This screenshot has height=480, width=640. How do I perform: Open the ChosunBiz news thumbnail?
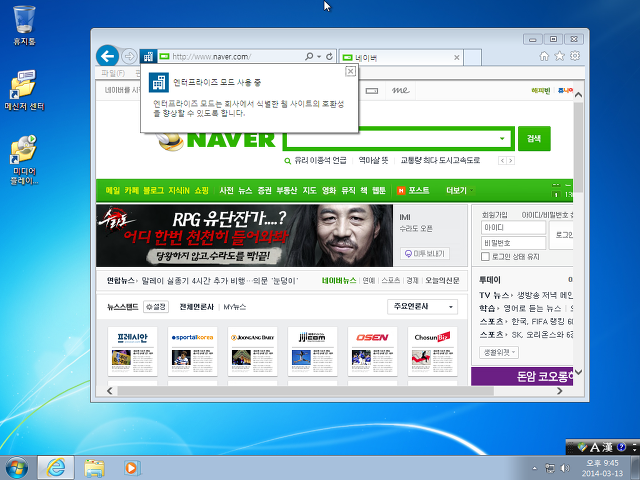432,351
